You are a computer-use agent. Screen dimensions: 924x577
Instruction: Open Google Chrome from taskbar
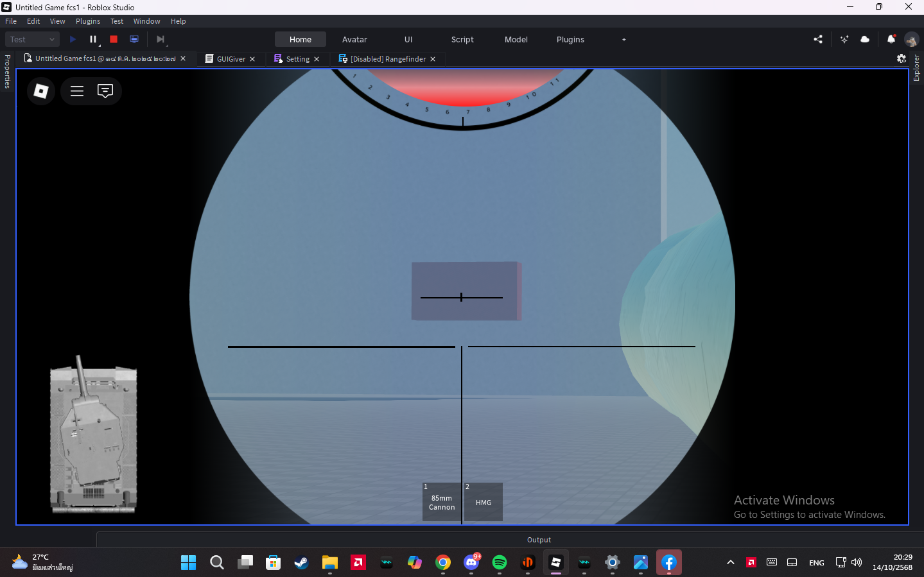tap(443, 563)
